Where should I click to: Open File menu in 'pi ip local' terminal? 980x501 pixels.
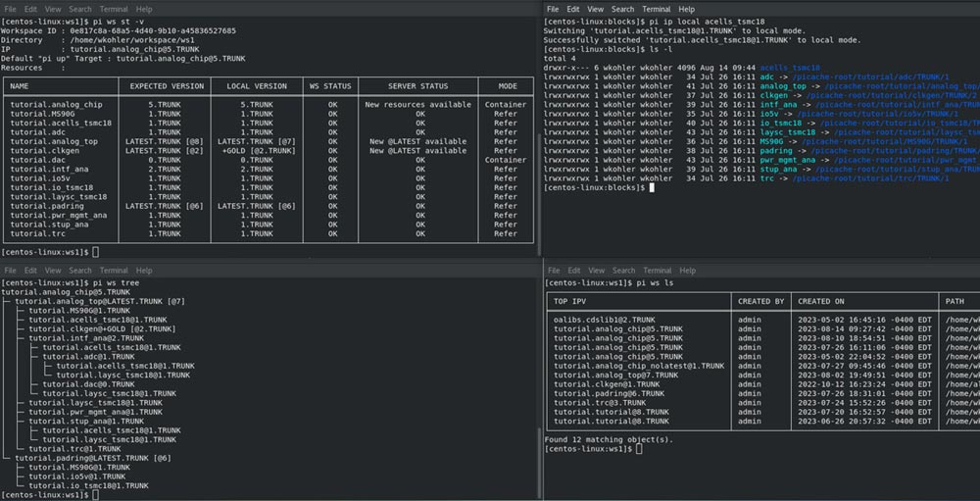tap(553, 10)
